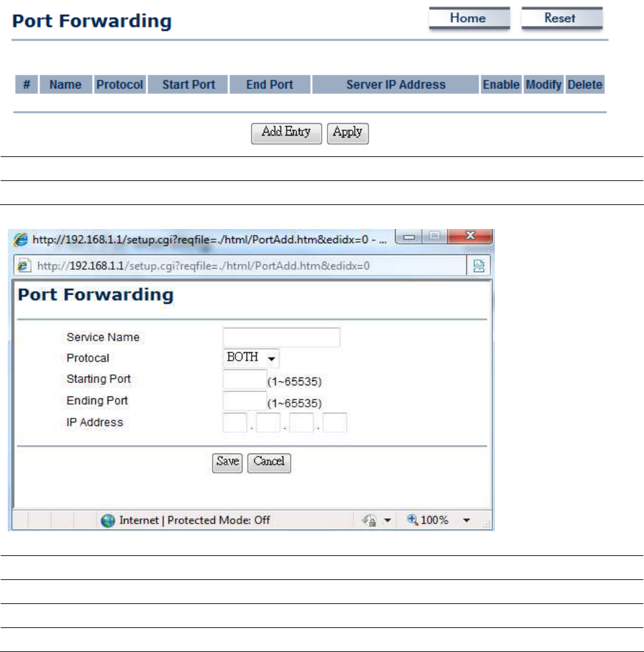644x652 pixels.
Task: Click the Protocol column header
Action: coord(120,84)
